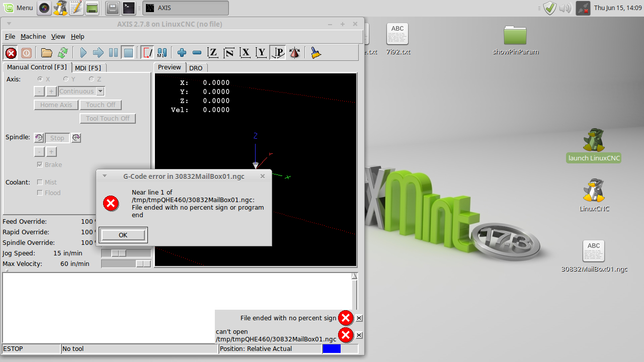Viewport: 644px width, 362px height.
Task: Jog the axis negative with minus button
Action: [x=39, y=91]
